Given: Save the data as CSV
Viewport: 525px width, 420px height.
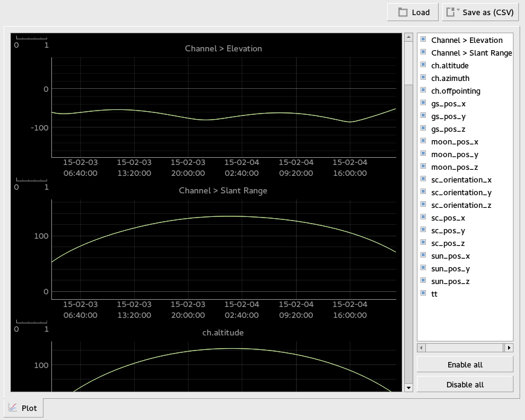Looking at the screenshot, I should [x=480, y=13].
